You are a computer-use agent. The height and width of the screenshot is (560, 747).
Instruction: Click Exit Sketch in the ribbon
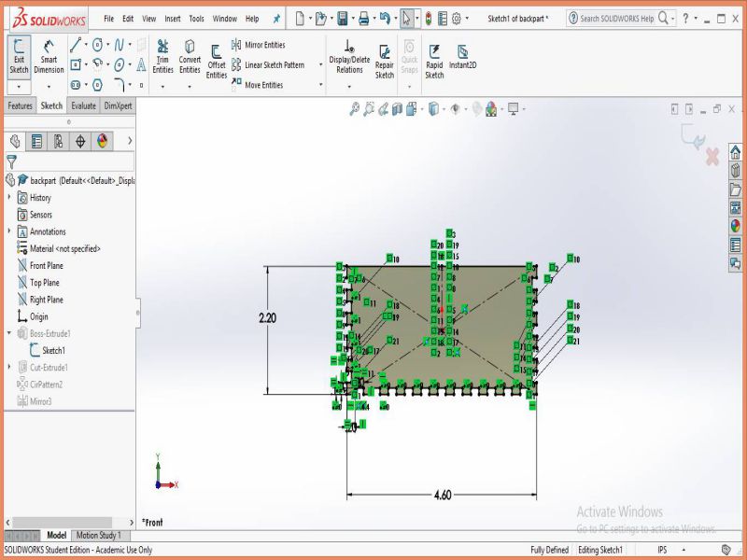click(19, 57)
